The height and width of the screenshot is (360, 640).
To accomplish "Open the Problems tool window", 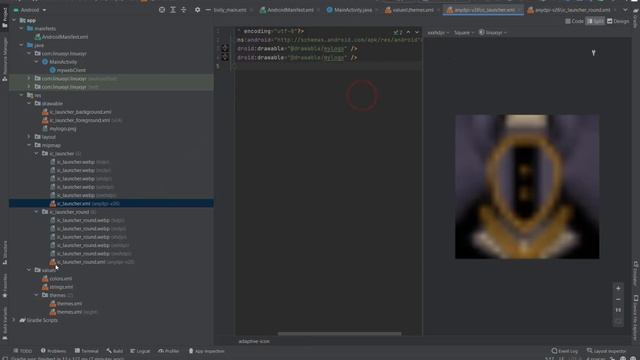I will [53, 351].
